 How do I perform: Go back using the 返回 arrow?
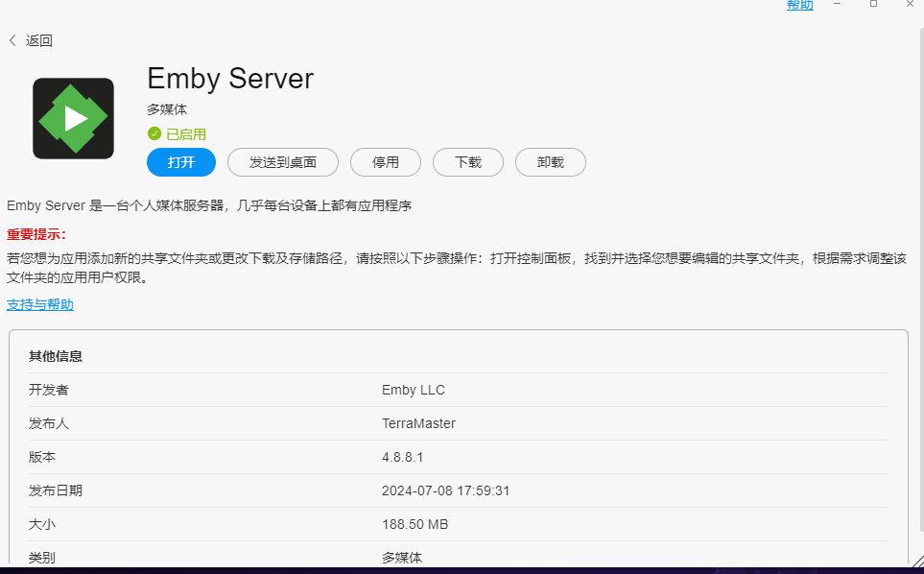click(x=12, y=40)
